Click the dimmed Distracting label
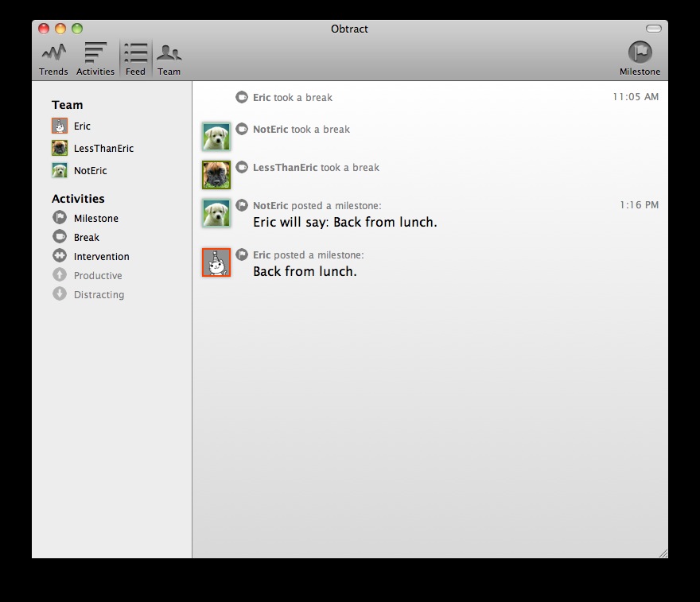700x602 pixels. [x=99, y=295]
